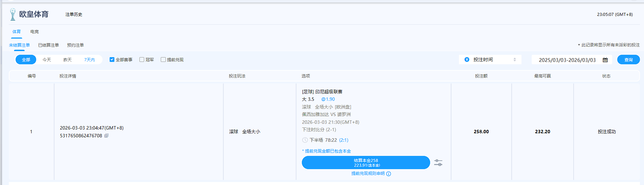
Task: Open the 已结算注单 tab
Action: click(x=48, y=45)
